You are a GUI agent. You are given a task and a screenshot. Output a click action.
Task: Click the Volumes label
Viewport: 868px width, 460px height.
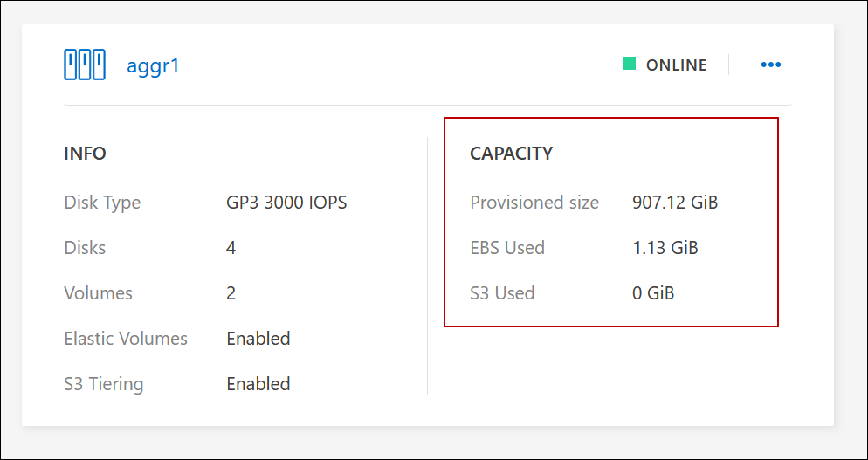pos(99,293)
